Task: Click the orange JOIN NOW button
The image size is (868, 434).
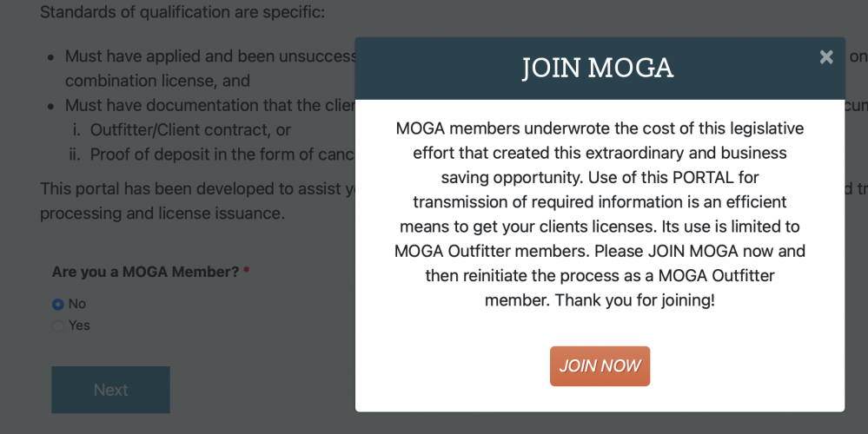Action: (x=600, y=366)
